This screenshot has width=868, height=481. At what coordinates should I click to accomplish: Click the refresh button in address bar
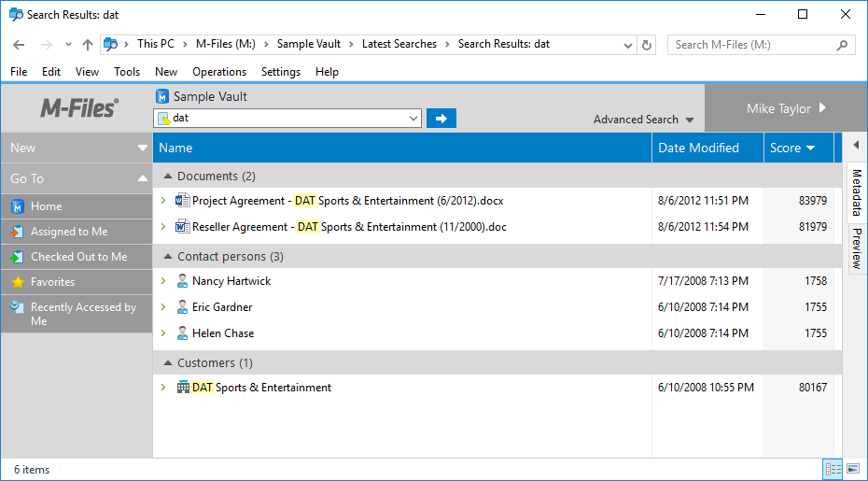click(x=646, y=45)
